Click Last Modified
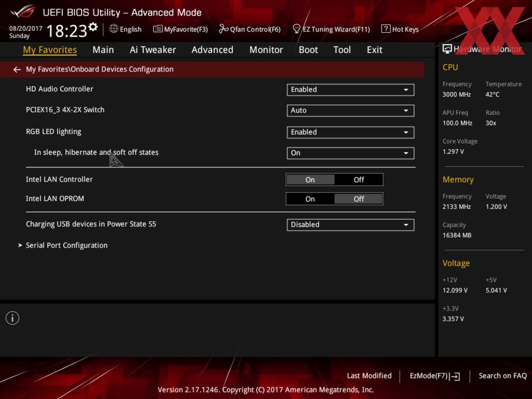This screenshot has height=399, width=532. [369, 376]
